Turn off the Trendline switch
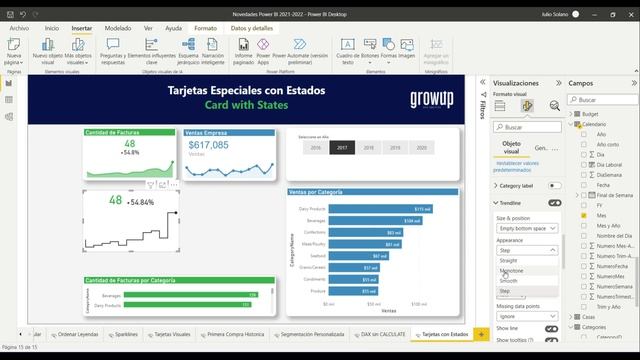Viewport: 640px width, 360px height. click(555, 203)
